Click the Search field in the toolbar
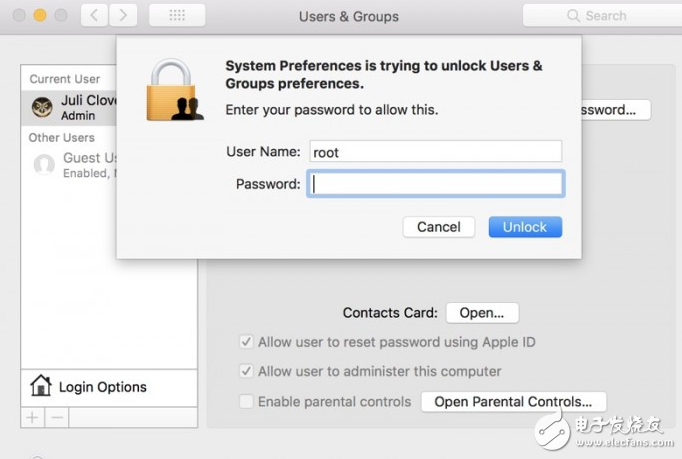Viewport: 682px width, 459px height. pos(600,16)
